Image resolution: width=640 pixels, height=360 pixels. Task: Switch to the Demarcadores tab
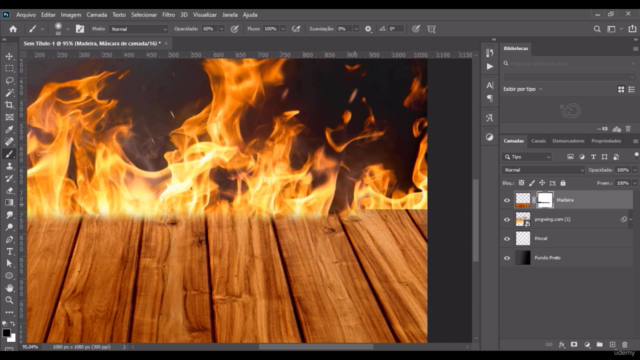coord(568,141)
